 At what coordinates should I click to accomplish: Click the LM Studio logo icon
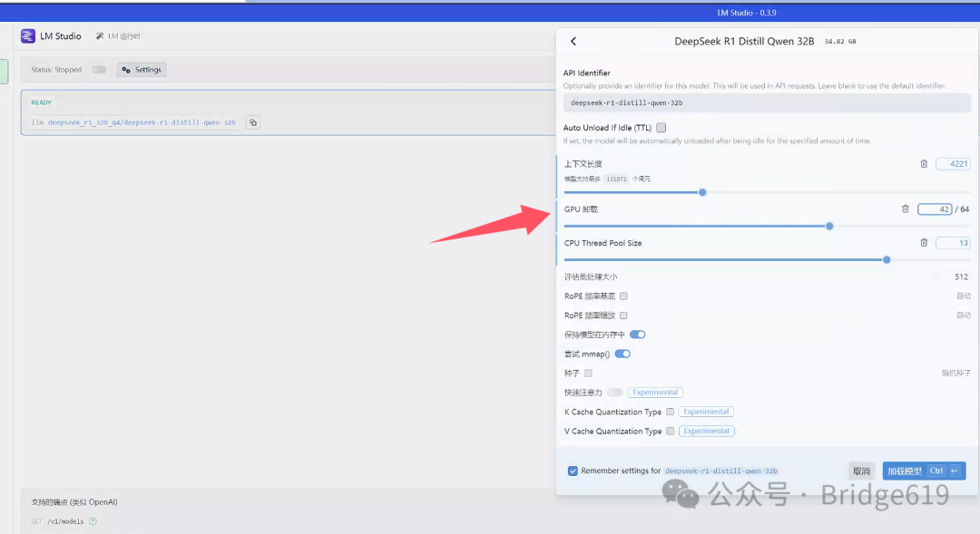(27, 35)
